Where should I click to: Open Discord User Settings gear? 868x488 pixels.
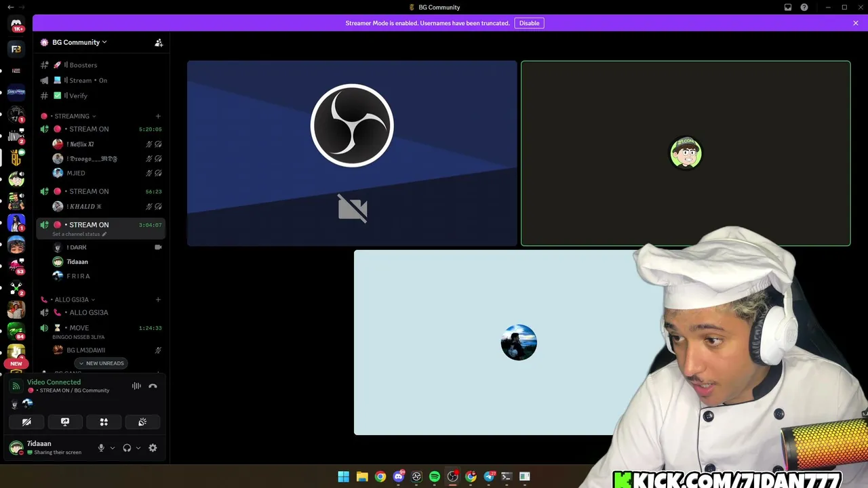(153, 447)
